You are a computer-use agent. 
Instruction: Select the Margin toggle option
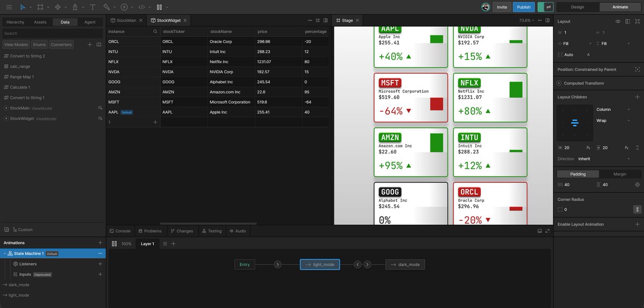tap(620, 174)
